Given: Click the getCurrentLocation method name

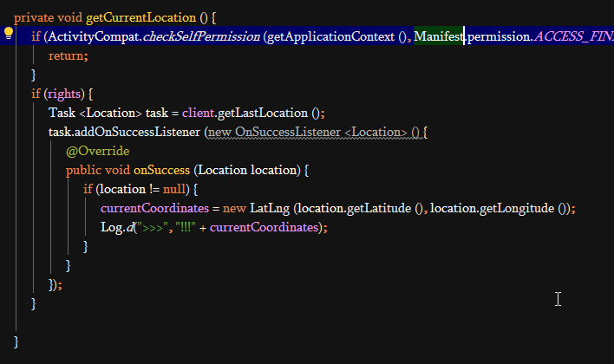Looking at the screenshot, I should point(141,17).
